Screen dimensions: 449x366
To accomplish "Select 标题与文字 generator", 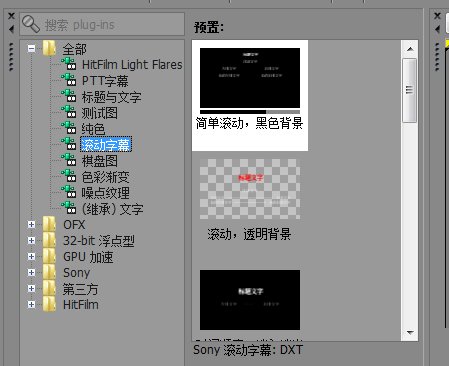I will point(111,97).
